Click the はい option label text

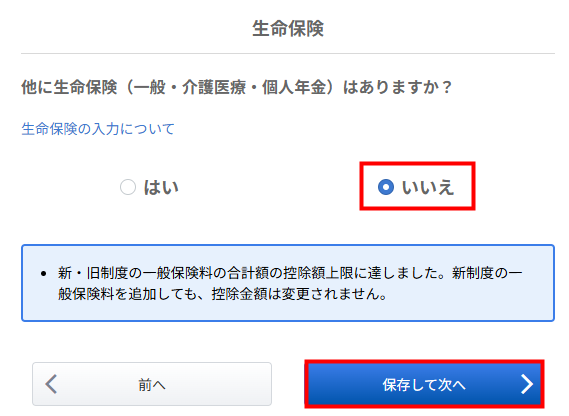click(x=161, y=187)
